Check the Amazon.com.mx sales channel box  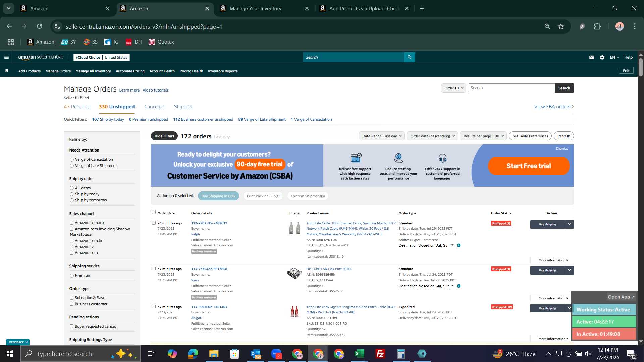pos(71,223)
